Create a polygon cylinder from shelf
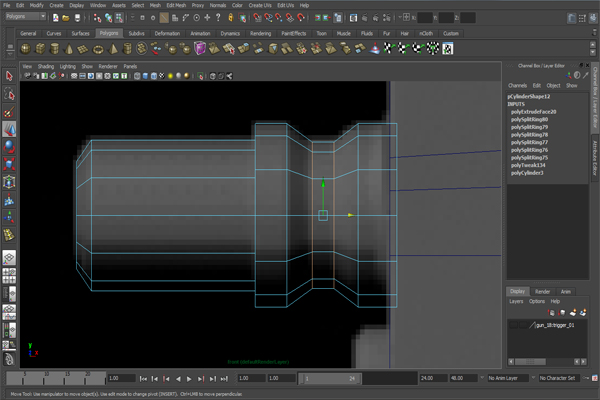 (x=55, y=49)
